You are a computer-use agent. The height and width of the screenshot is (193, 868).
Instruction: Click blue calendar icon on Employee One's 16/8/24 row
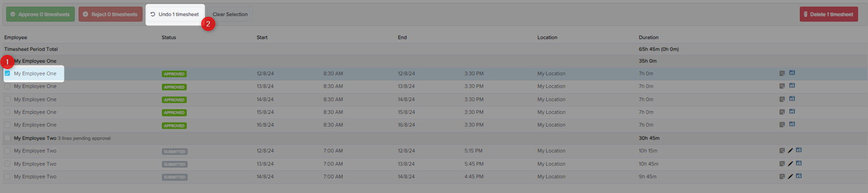792,124
